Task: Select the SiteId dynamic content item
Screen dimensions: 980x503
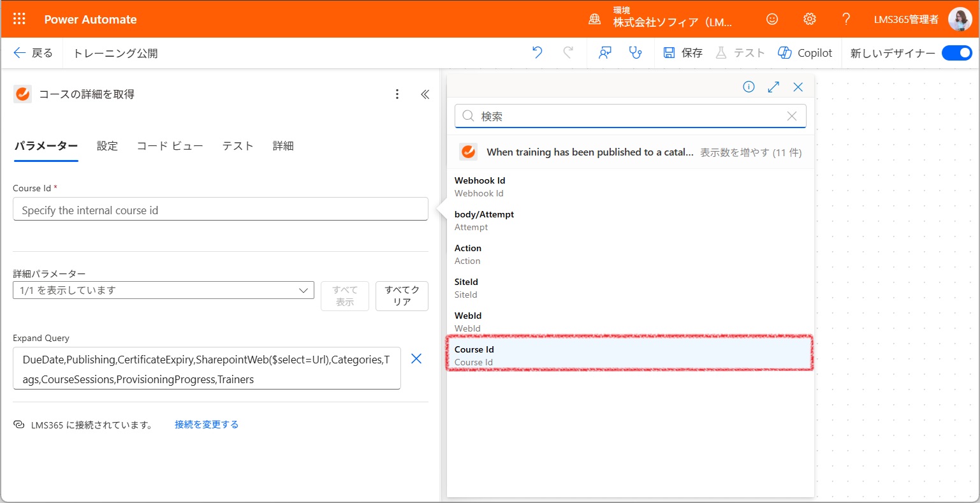Action: (x=630, y=288)
